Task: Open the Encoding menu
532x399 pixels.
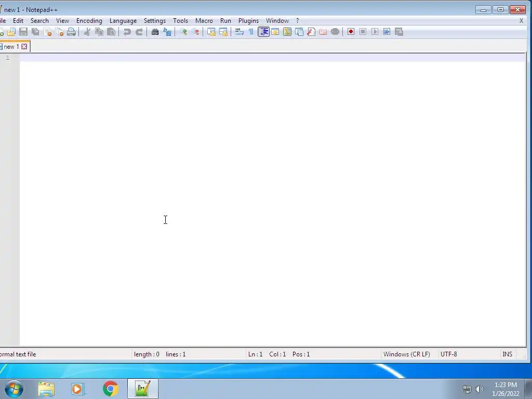Action: tap(89, 21)
